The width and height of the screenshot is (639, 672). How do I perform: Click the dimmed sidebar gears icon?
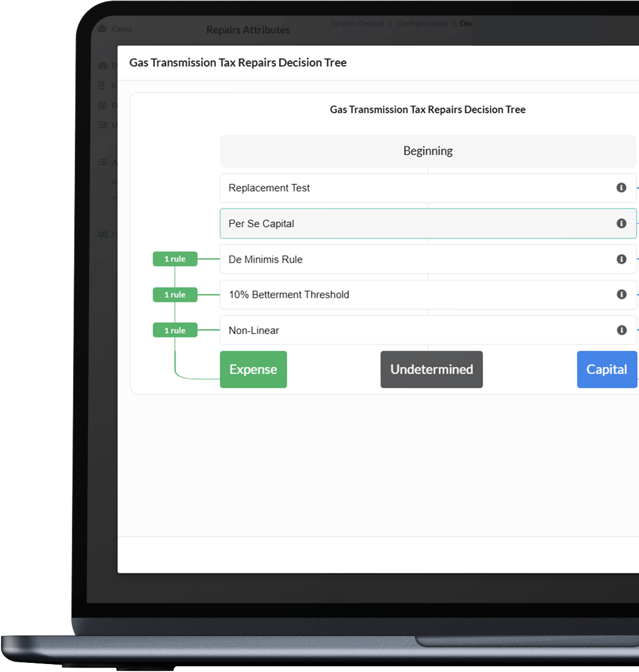(103, 235)
